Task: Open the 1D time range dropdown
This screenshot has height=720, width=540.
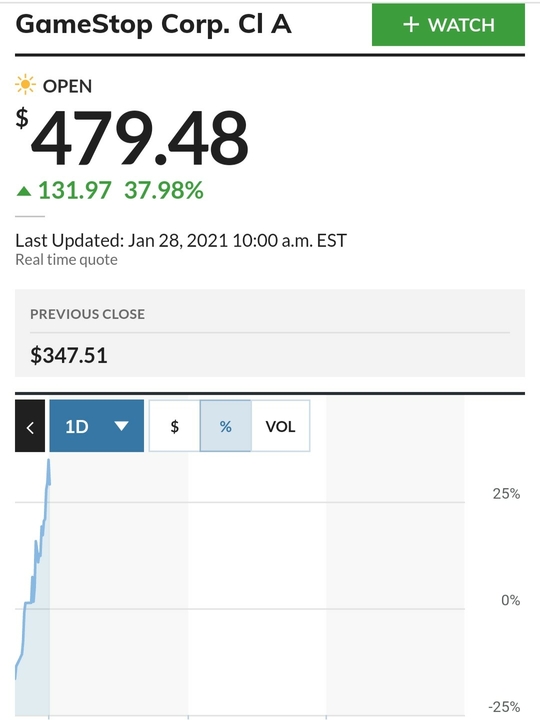Action: click(96, 426)
